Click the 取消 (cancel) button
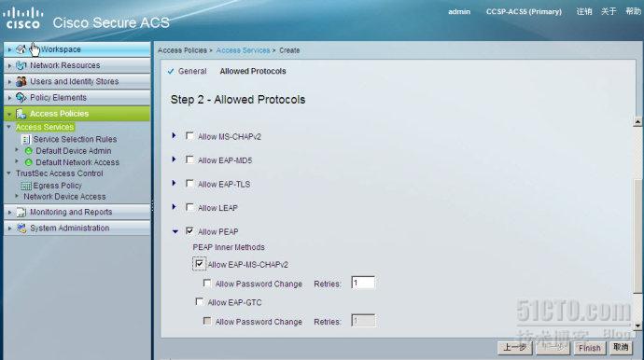This screenshot has height=360, width=644. [621, 347]
